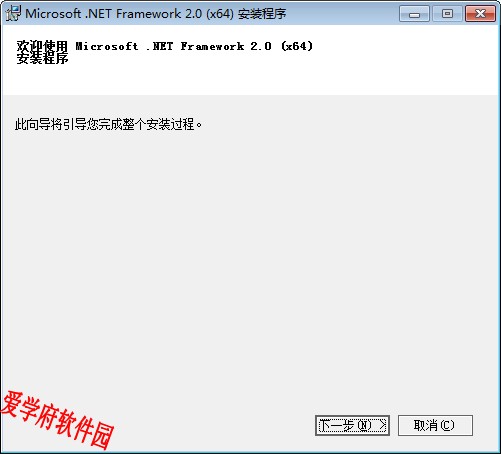Click the arrow symbol on the 下一步 button
Viewport: 501px width, 454px height.
(x=382, y=425)
